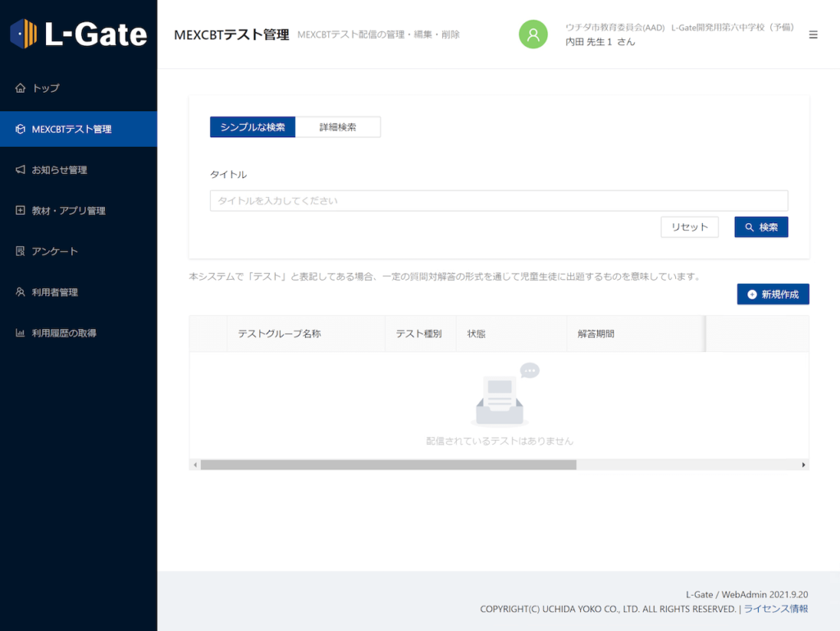Open トップ in the sidebar
This screenshot has height=631, width=840.
pos(46,88)
